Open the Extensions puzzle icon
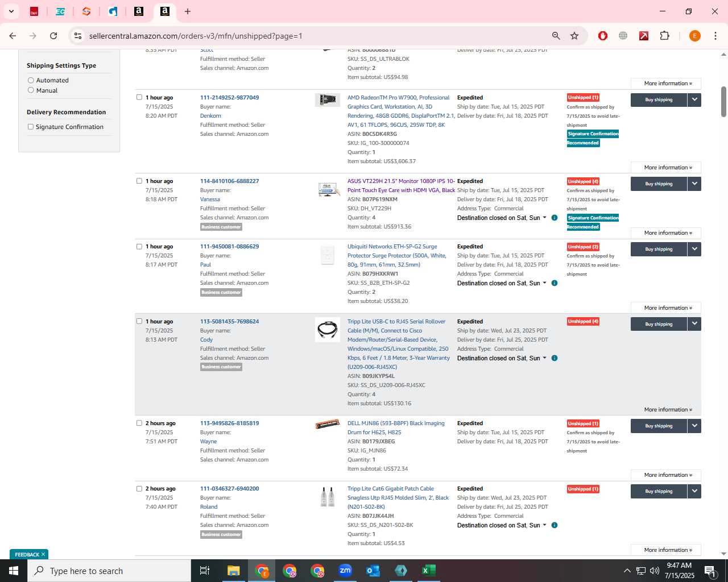 coord(664,36)
